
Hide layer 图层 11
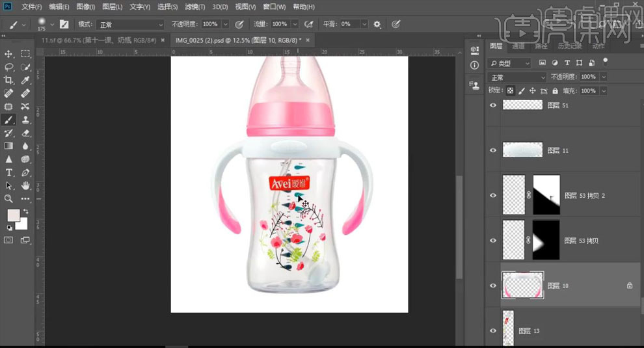[x=493, y=150]
